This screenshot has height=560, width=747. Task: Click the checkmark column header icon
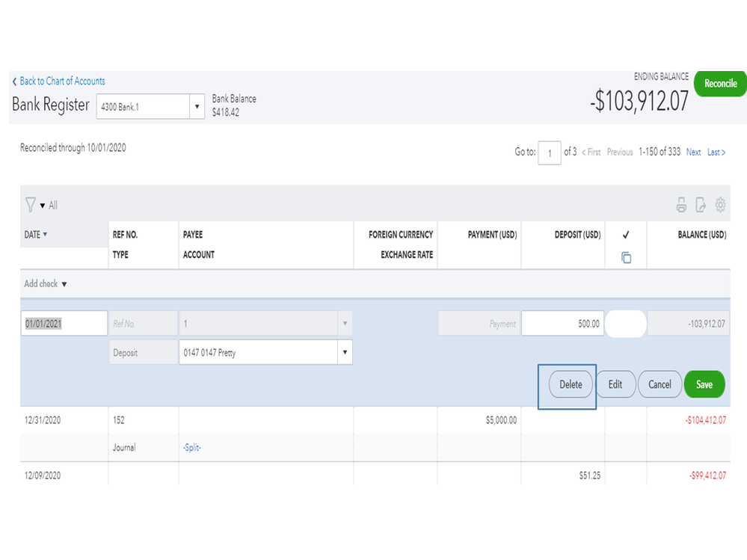click(x=626, y=235)
